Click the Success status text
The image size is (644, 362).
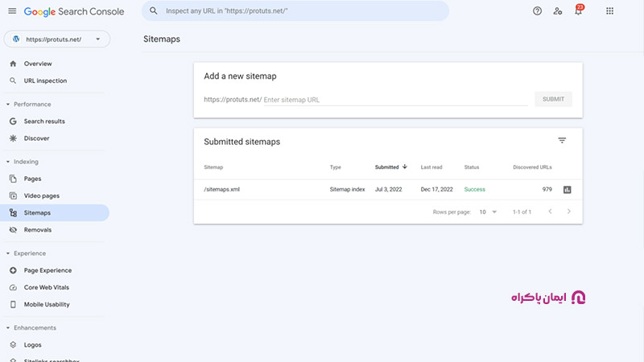(474, 190)
